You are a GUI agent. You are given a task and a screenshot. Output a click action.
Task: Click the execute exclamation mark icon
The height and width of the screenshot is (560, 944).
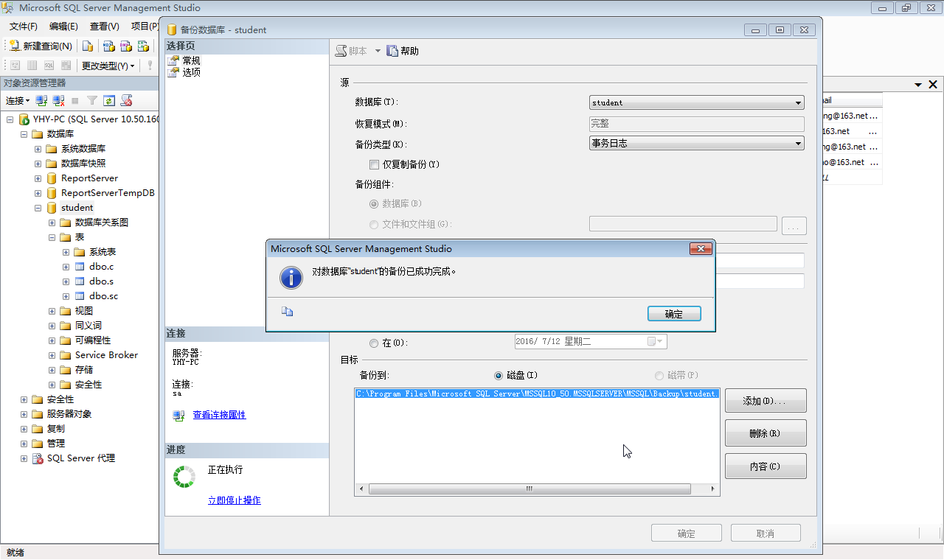coord(150,66)
